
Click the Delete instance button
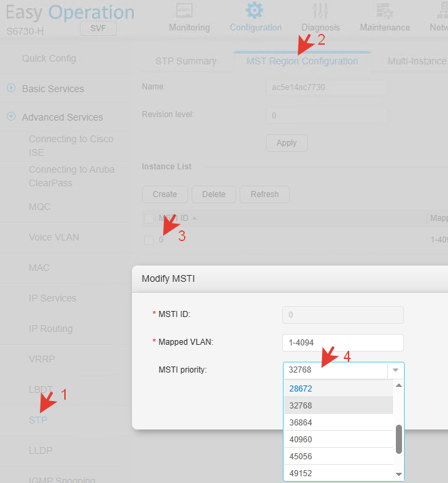214,194
